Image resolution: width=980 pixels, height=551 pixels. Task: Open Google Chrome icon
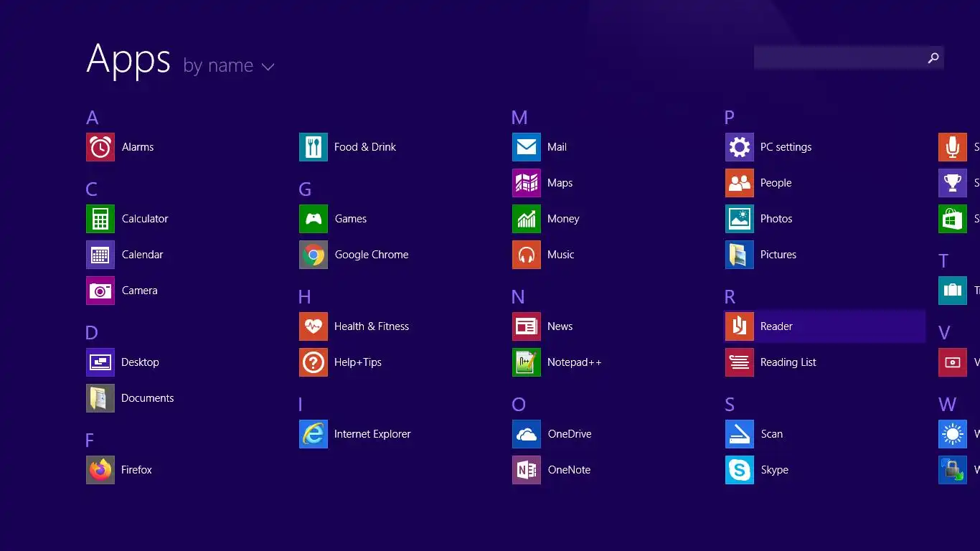(x=314, y=255)
